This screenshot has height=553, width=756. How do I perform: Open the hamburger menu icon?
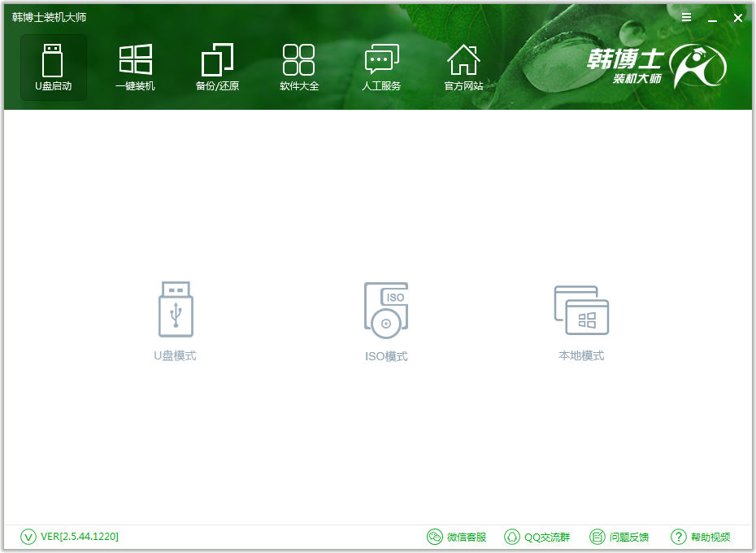click(x=687, y=17)
